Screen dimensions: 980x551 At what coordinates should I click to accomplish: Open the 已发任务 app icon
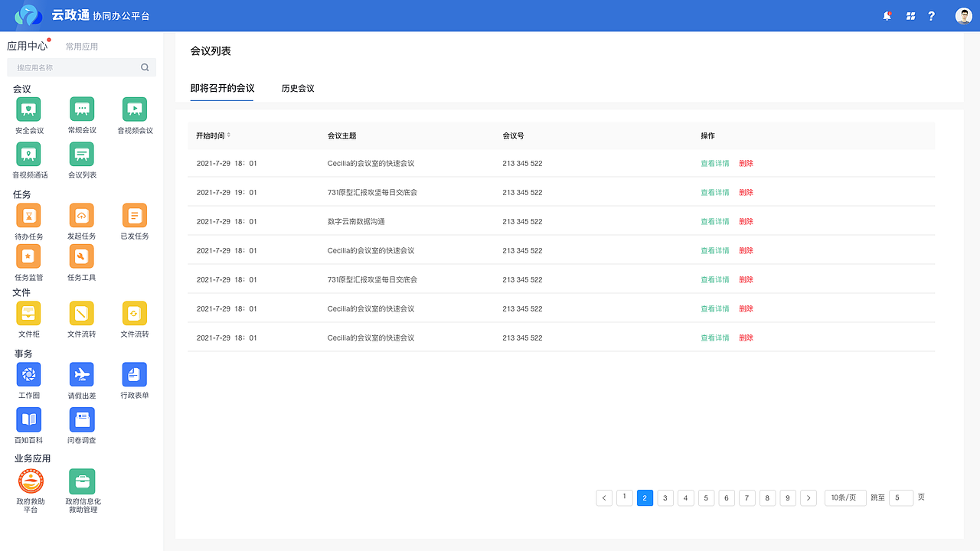(135, 215)
